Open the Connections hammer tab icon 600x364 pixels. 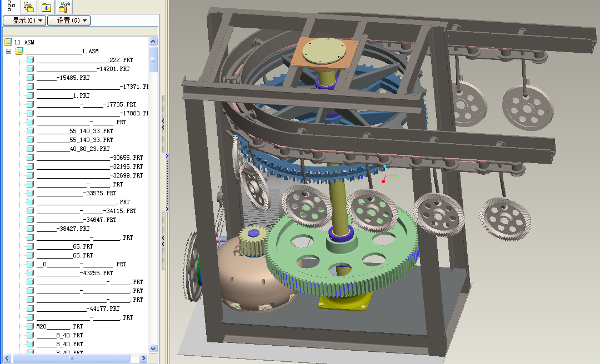[x=64, y=7]
